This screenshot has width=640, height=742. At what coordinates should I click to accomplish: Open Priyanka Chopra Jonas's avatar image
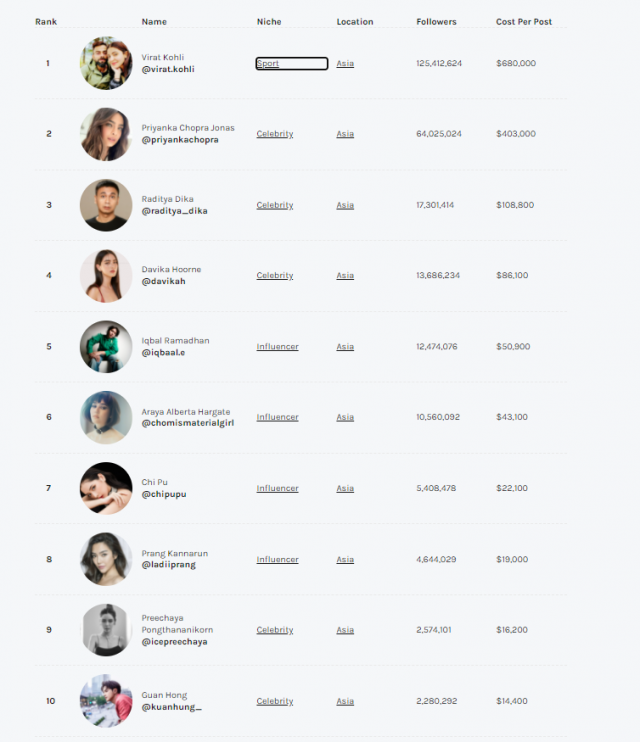click(106, 134)
